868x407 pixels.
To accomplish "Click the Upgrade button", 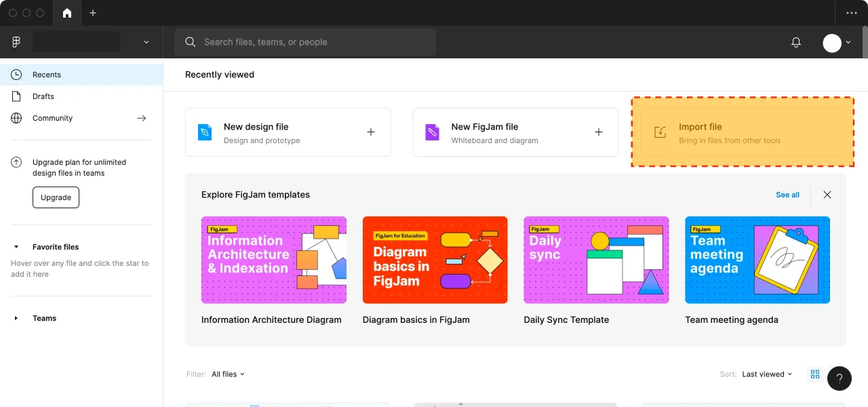I will [56, 197].
